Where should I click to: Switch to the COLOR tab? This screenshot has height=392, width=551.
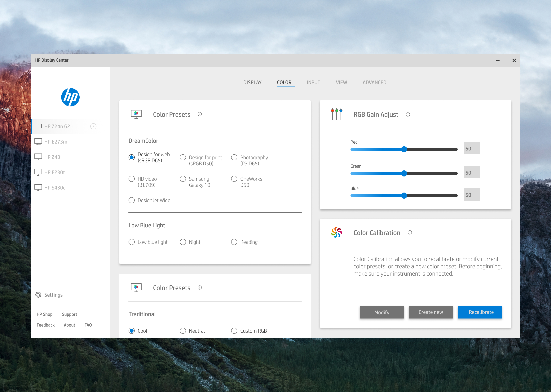point(284,82)
